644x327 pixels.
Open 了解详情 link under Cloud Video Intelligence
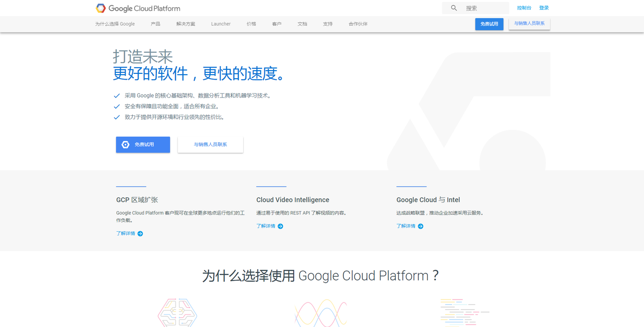pos(266,226)
